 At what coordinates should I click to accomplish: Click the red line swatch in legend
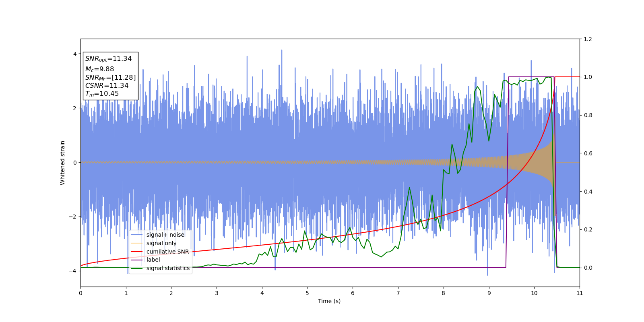[x=137, y=252]
